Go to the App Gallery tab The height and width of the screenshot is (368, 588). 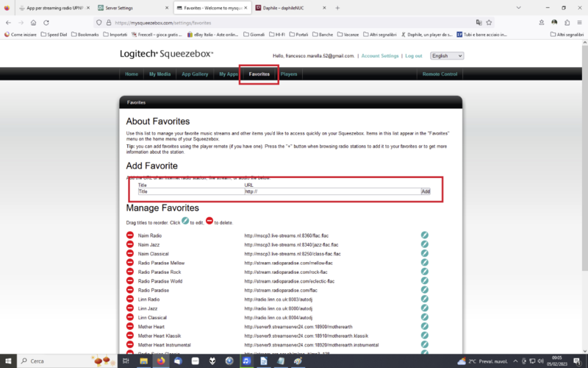tap(195, 74)
